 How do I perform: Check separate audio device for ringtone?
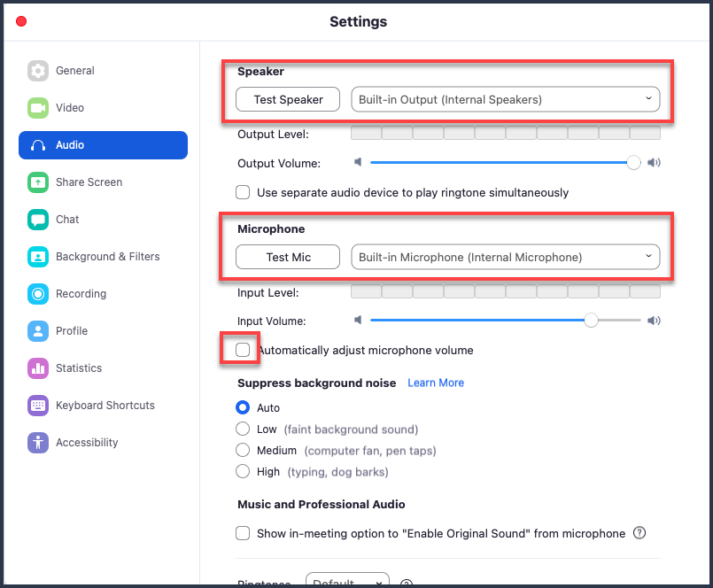tap(243, 192)
